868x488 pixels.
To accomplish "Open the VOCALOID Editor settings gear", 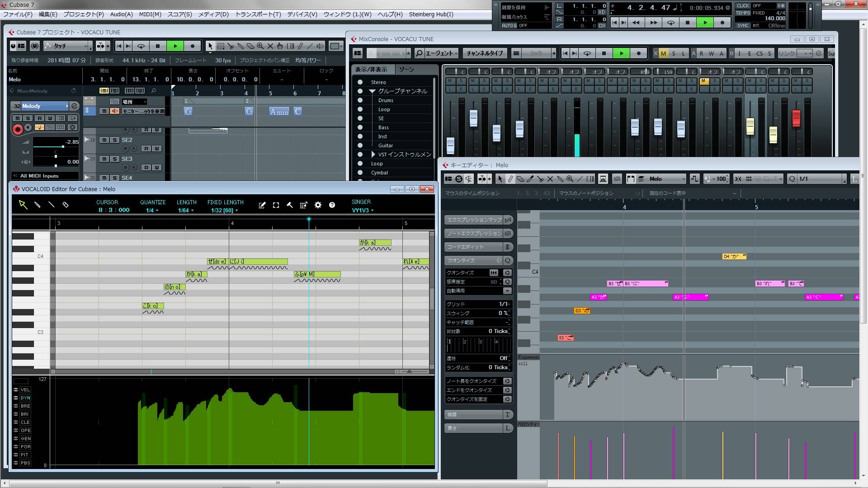I will [318, 205].
